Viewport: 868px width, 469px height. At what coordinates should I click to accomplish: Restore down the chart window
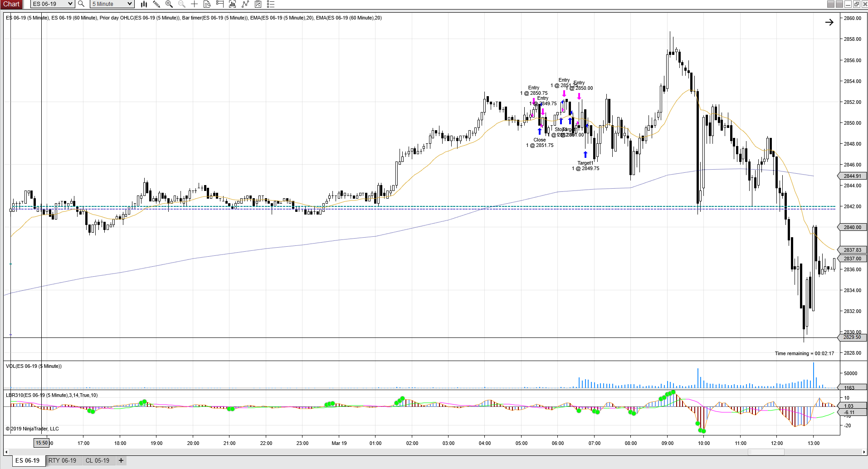click(x=856, y=4)
